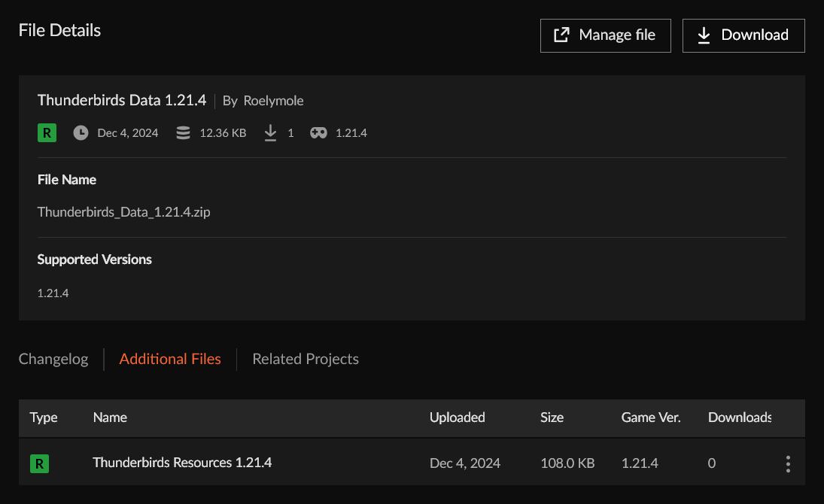Click the Uploaded column header
This screenshot has width=824, height=504.
458,417
